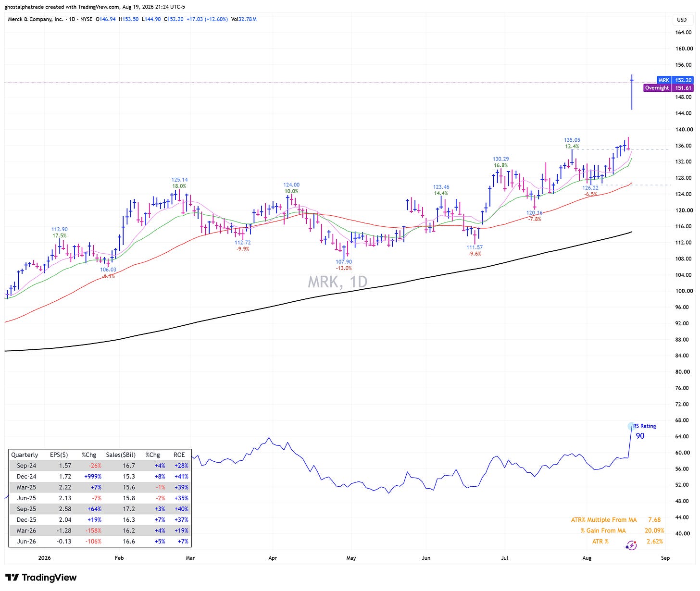
Task: Click the ROE column header
Action: (179, 455)
